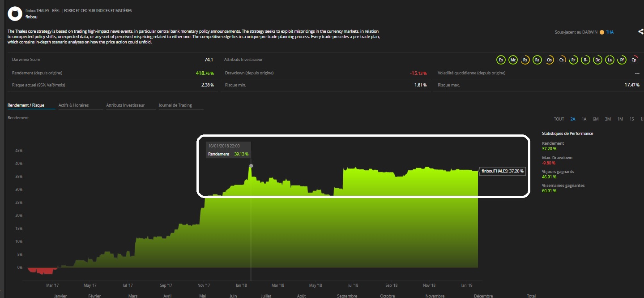The width and height of the screenshot is (644, 298).
Task: Open the Cs investor attribute badge
Action: coord(562,60)
